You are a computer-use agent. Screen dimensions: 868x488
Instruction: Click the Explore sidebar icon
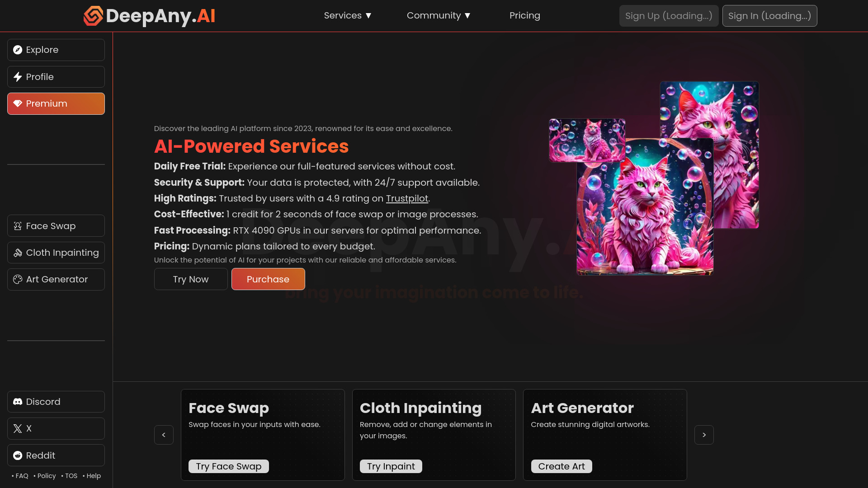pos(18,49)
